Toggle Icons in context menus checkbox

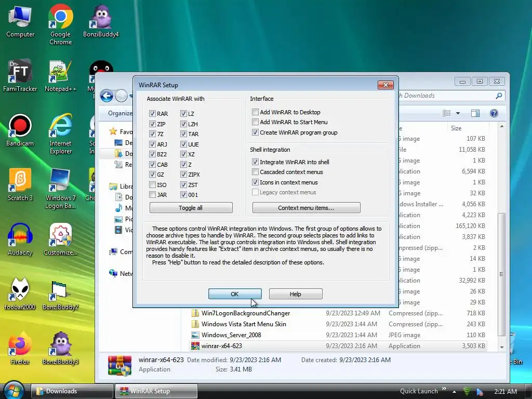click(x=255, y=182)
